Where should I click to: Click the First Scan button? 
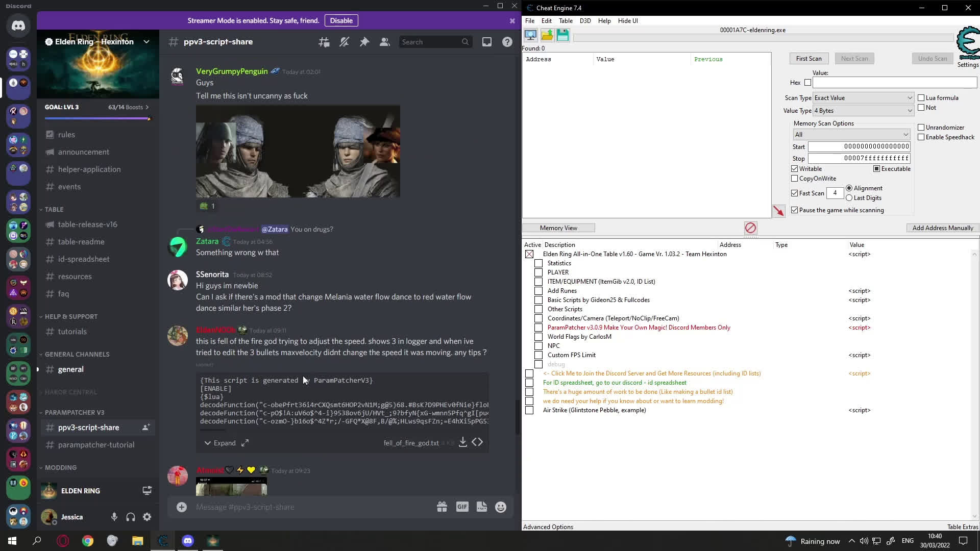tap(809, 58)
